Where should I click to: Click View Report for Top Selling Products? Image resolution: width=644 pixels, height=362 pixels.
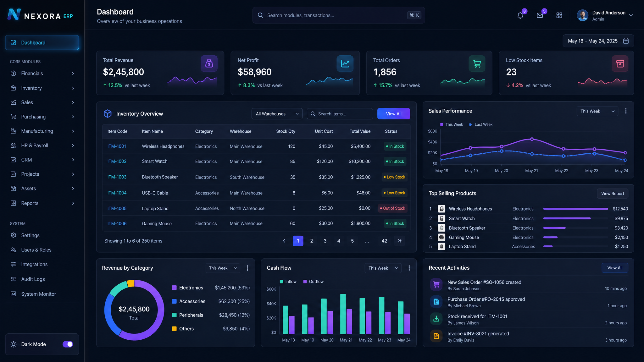tap(613, 194)
